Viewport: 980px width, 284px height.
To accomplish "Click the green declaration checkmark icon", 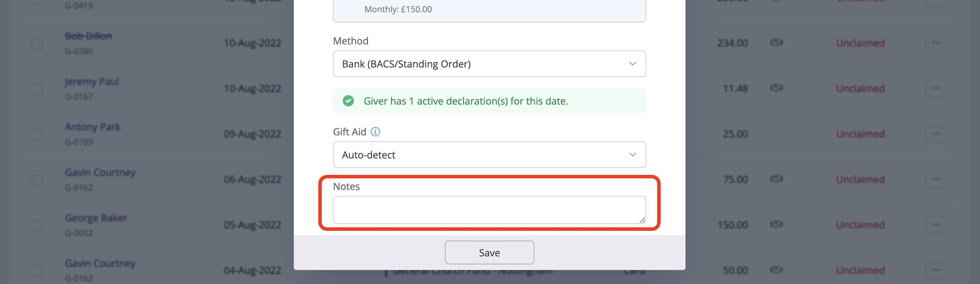I will pos(348,101).
